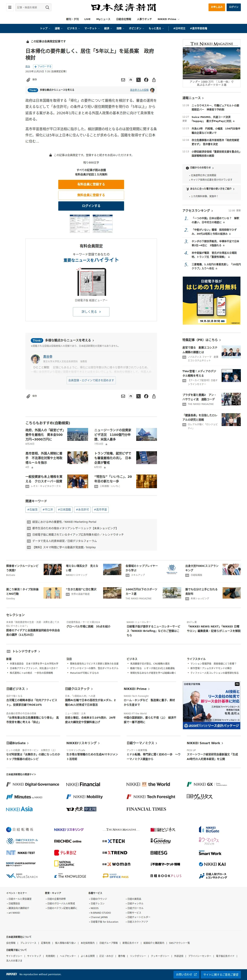Share to note using the icon under the headline
Viewport: 247px width, 980px height.
[x=131, y=80]
